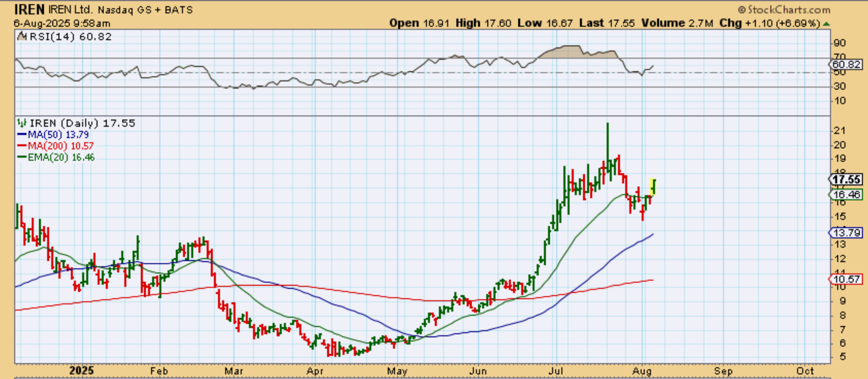Click the Mar marker on the time axis
868x379 pixels.
click(x=234, y=371)
